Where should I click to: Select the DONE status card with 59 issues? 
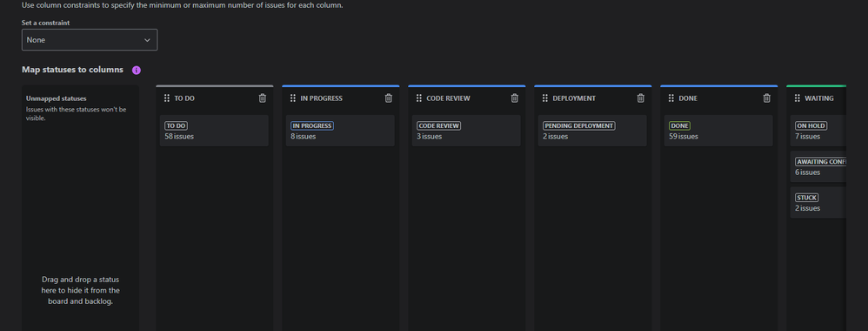[718, 131]
